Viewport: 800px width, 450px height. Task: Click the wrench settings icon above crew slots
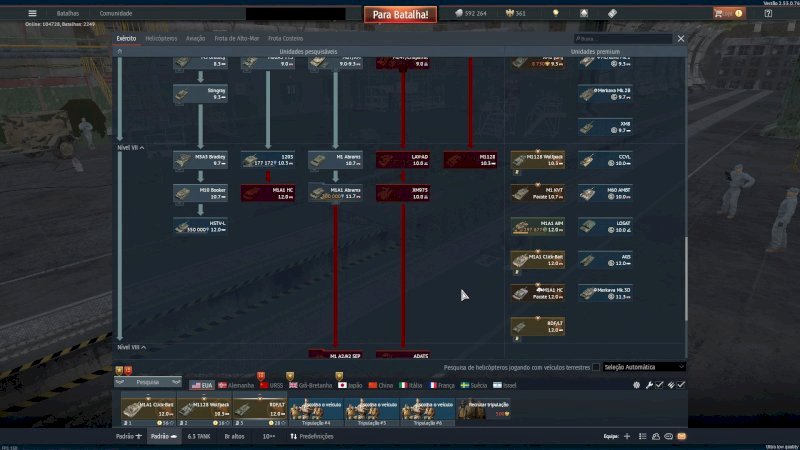click(x=648, y=385)
